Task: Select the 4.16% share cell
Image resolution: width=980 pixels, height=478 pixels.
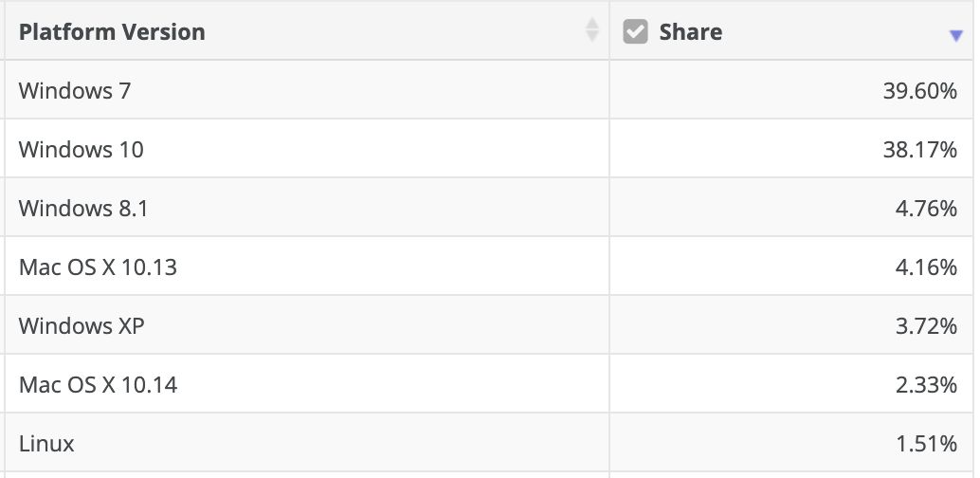Action: 924,267
